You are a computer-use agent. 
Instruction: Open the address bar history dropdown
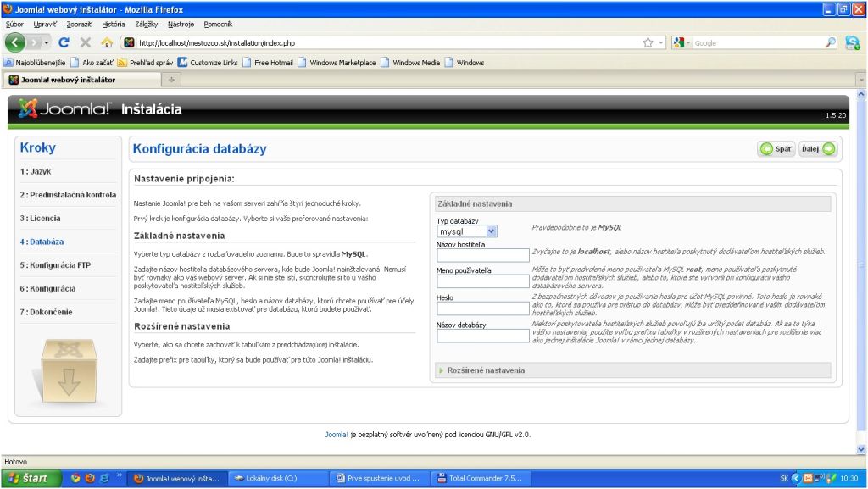[x=661, y=42]
